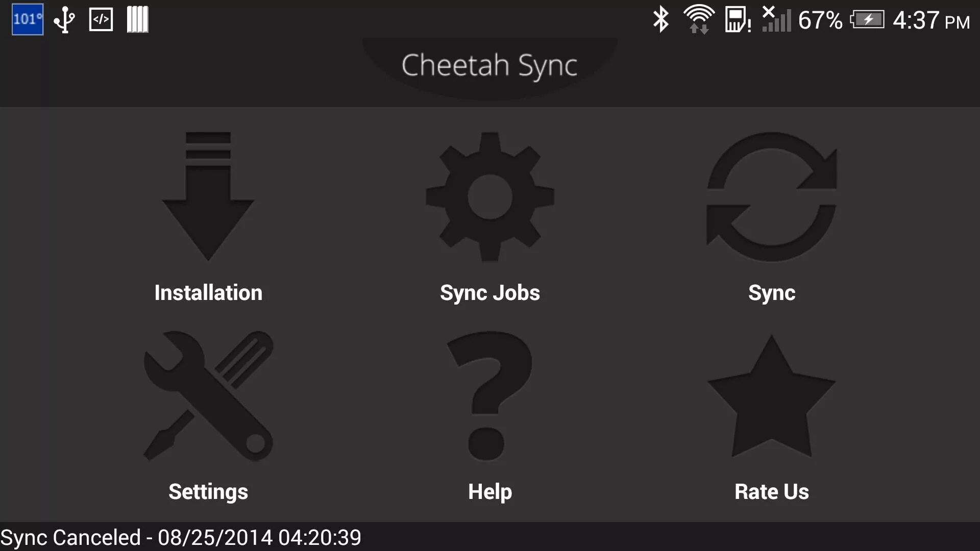Screen dimensions: 980x551
Task: Start sync with circular arrows icon
Action: click(x=771, y=196)
